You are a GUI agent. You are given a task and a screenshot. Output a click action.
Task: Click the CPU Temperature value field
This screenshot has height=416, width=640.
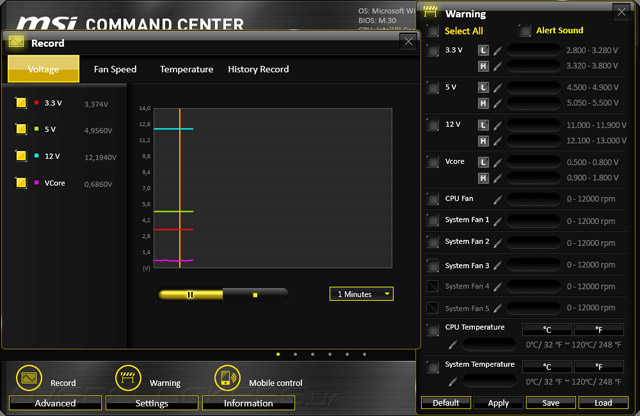click(x=489, y=345)
